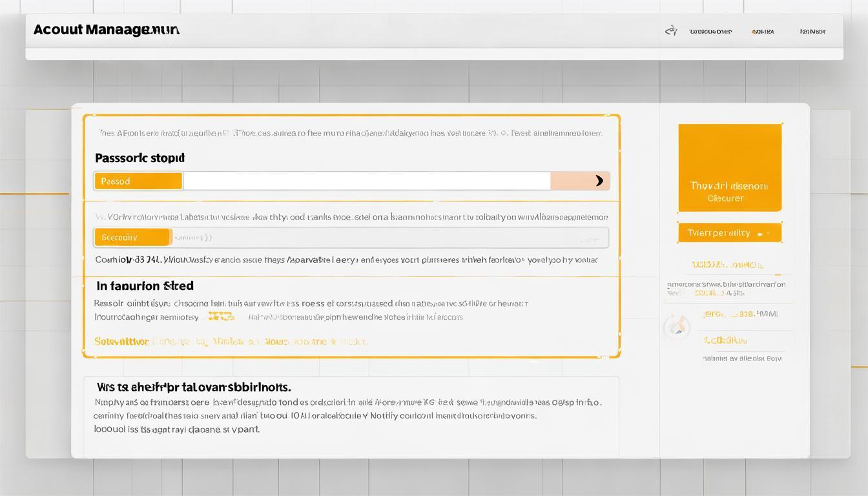Click the "Acouut Management" page title
Screen dimensions: 868x496
tap(106, 30)
